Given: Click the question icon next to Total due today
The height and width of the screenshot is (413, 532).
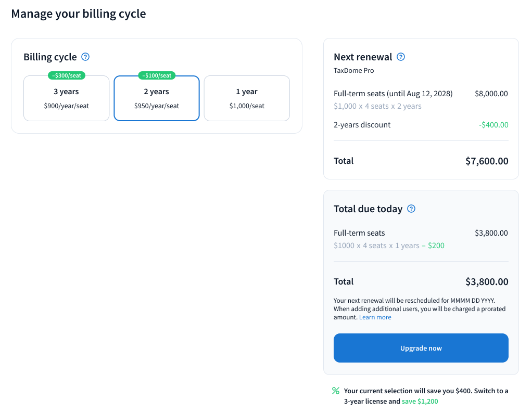Looking at the screenshot, I should coord(411,209).
